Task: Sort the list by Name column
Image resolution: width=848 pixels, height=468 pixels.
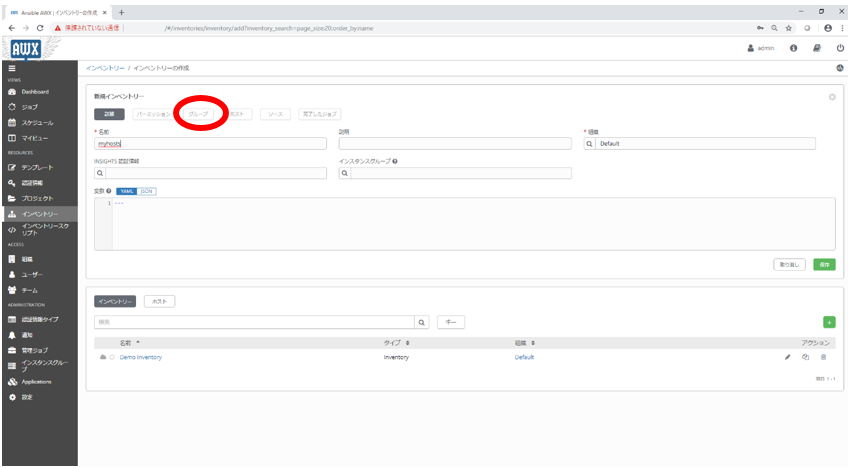Action: tap(131, 342)
